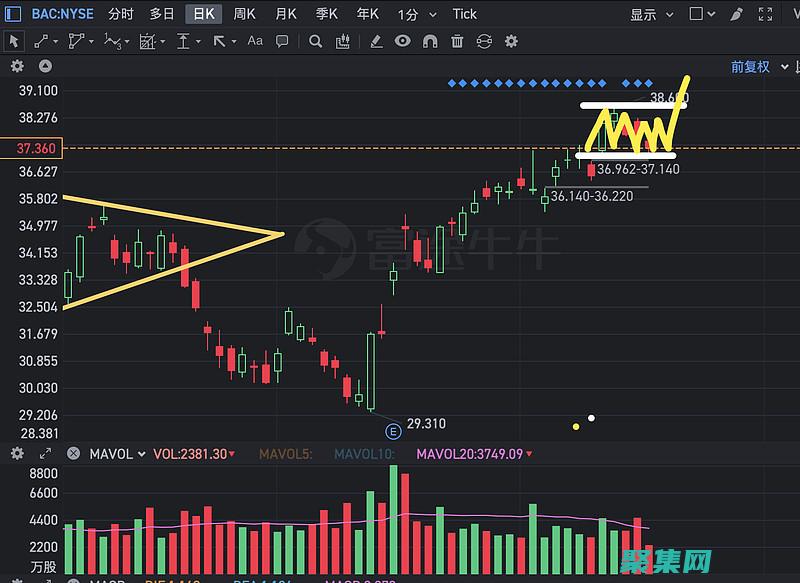This screenshot has width=800, height=583.
Task: Click the pencil edit icon in drawing toolbar
Action: (376, 41)
